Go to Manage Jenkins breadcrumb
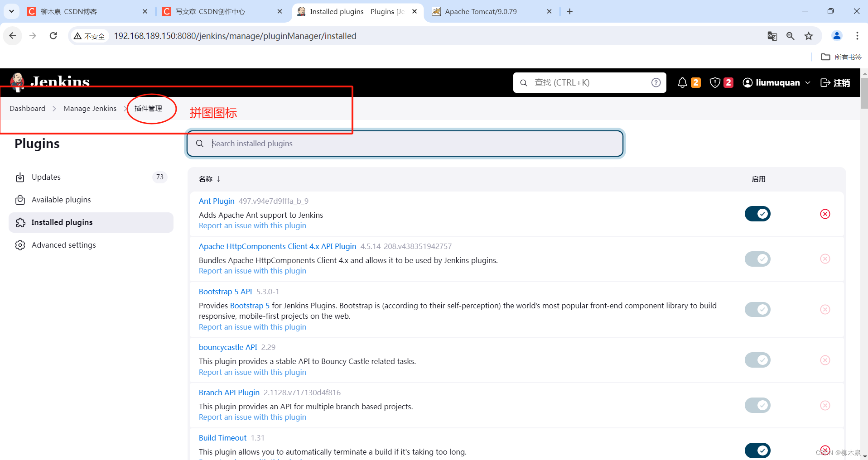Screen dimensions: 868x460 coord(90,109)
